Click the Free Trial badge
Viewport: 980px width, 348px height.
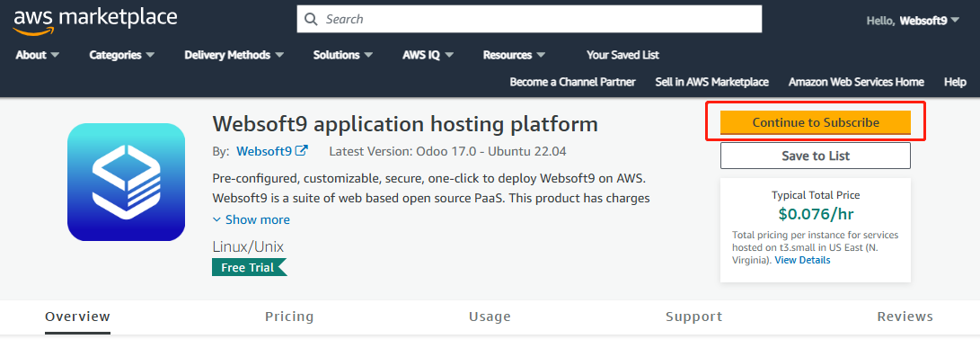pos(250,267)
